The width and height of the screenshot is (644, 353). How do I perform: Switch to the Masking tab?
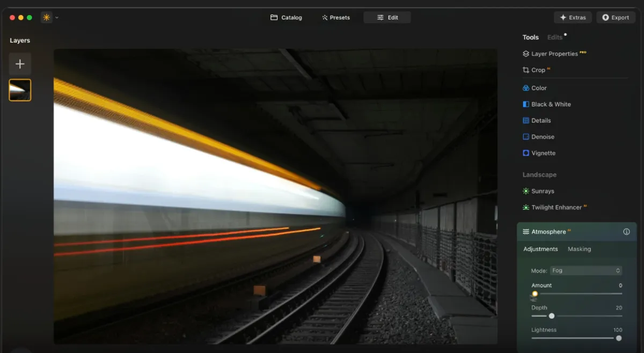click(579, 249)
